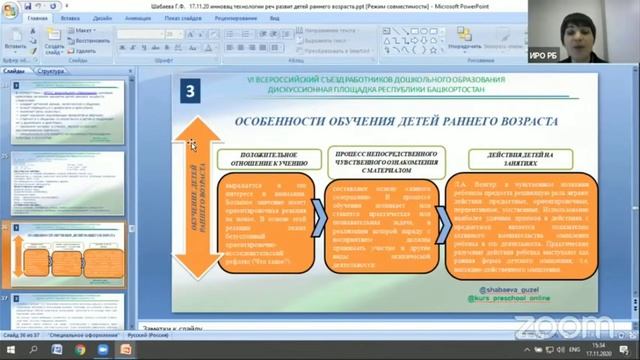The width and height of the screenshot is (640, 360).
Task: Open the Структура outline pane tab
Action: (51, 71)
